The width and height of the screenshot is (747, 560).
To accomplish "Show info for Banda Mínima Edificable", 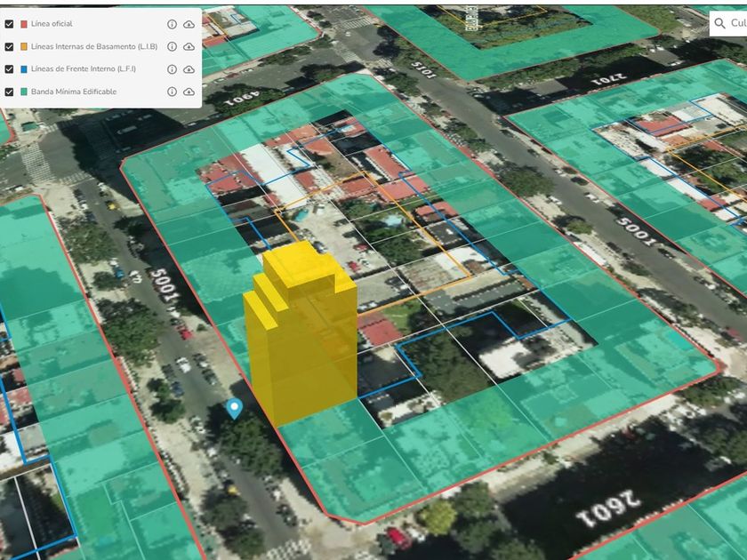I will pyautogui.click(x=172, y=92).
